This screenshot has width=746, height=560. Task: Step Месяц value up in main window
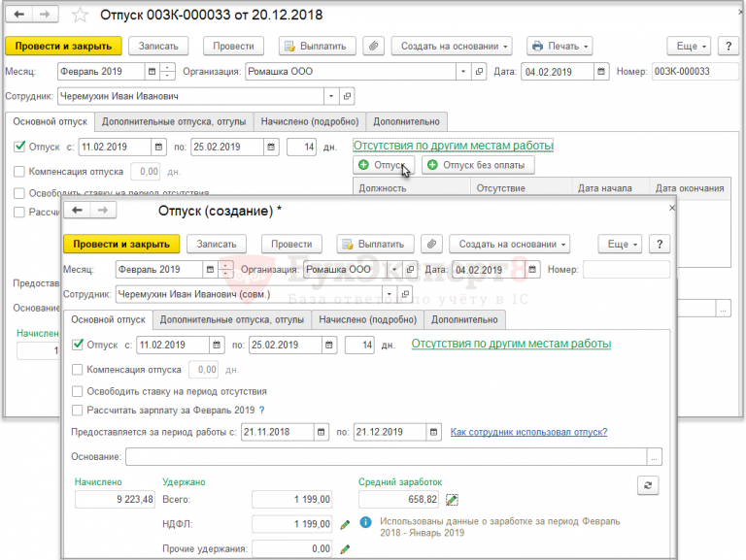pyautogui.click(x=167, y=68)
